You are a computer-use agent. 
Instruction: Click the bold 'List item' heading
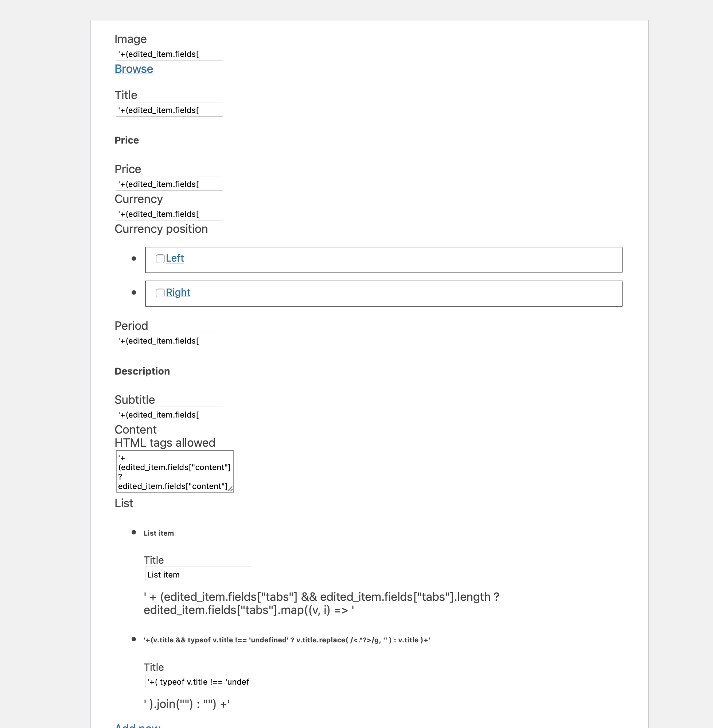[x=159, y=533]
